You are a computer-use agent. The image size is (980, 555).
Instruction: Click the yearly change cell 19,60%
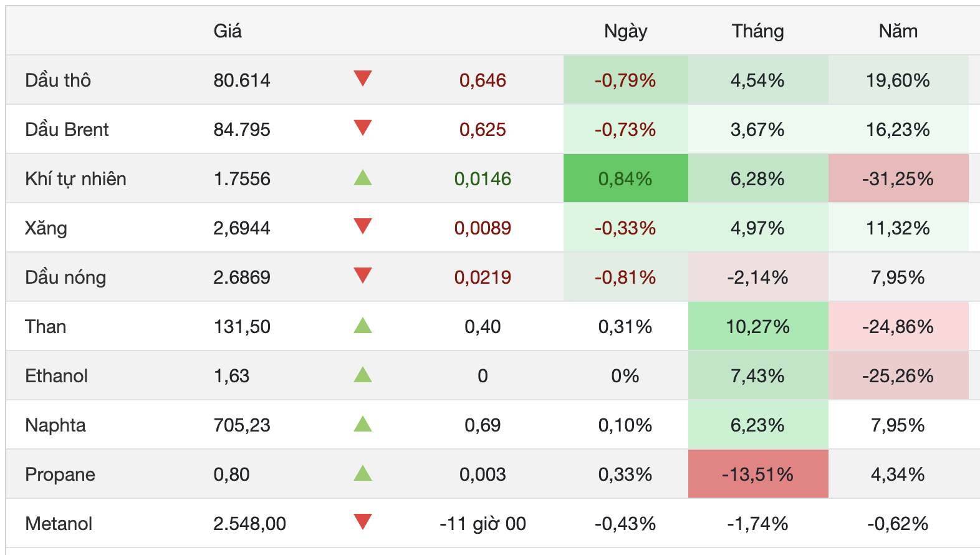pyautogui.click(x=898, y=80)
